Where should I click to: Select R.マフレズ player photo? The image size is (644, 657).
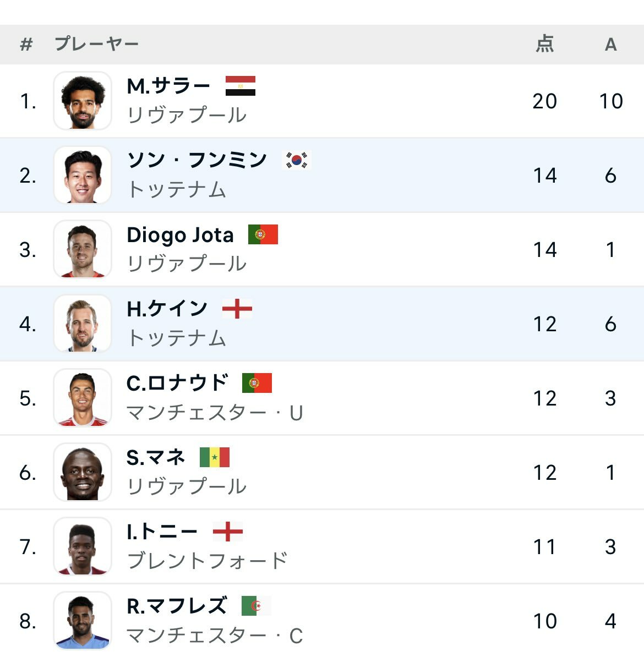pos(83,621)
